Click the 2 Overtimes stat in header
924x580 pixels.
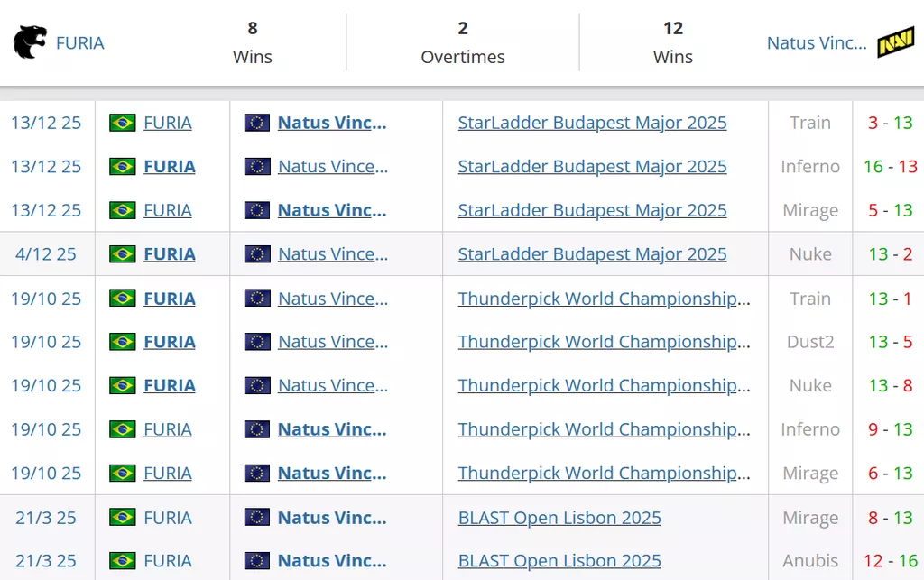[463, 42]
